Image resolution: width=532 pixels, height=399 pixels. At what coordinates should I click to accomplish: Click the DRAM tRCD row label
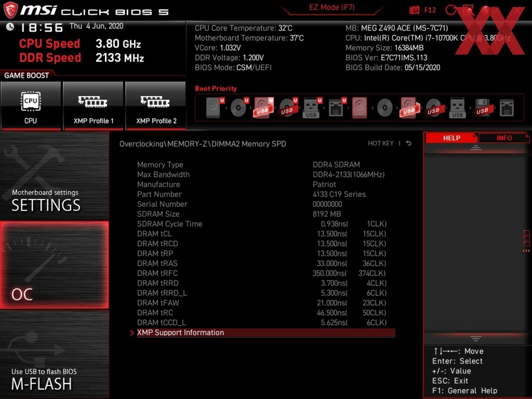coord(157,243)
